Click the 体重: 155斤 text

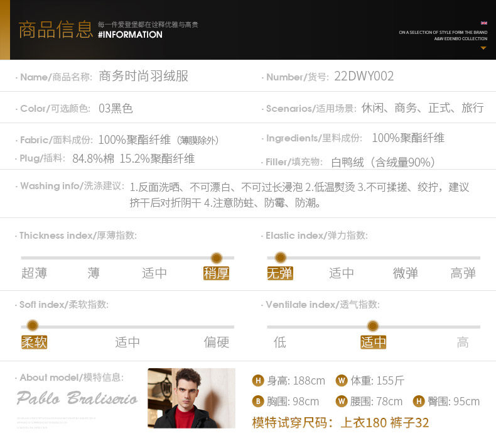(x=377, y=381)
